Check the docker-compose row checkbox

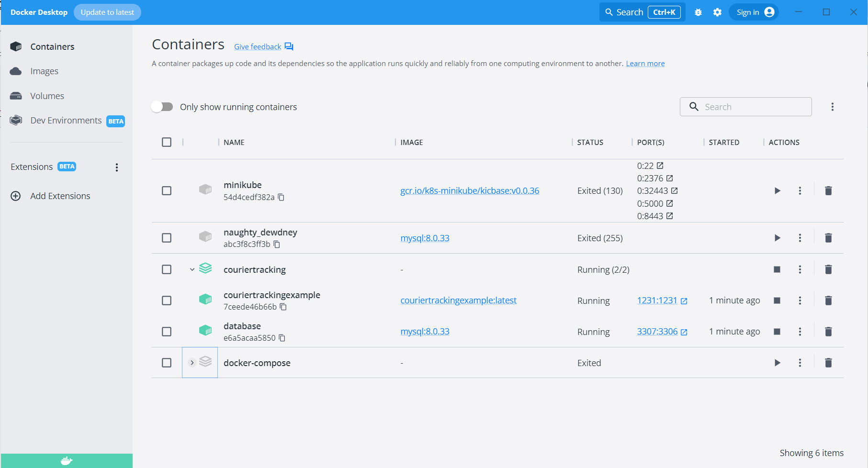click(167, 363)
